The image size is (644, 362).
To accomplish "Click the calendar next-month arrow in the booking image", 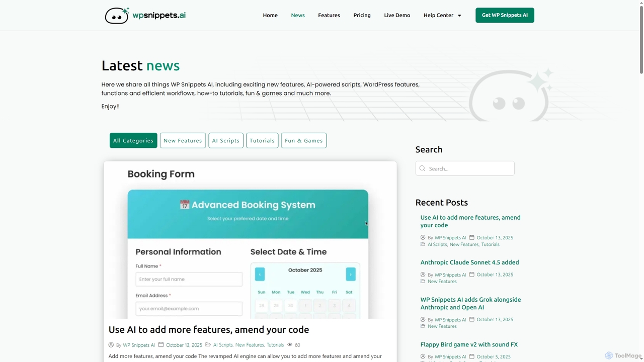I will (351, 274).
